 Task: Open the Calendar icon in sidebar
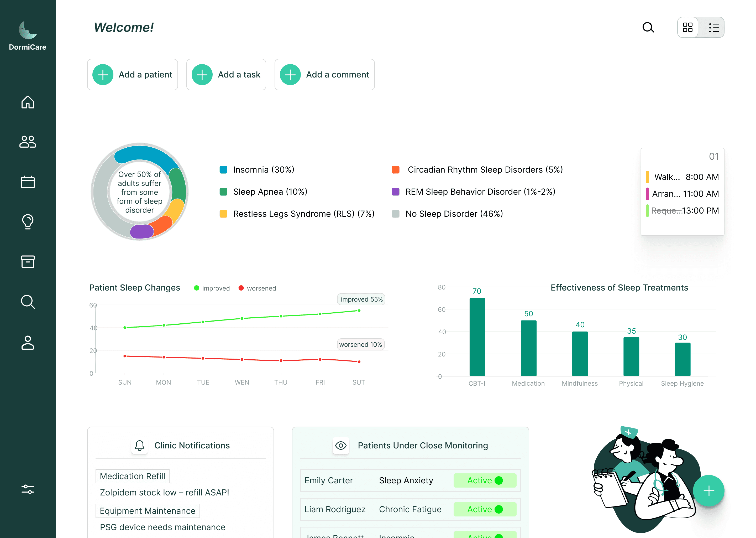tap(28, 182)
